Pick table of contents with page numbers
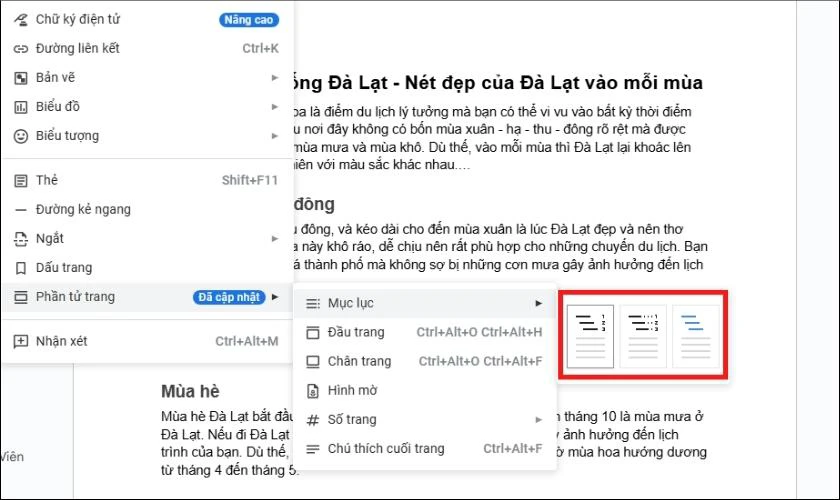This screenshot has height=500, width=840. click(x=590, y=336)
